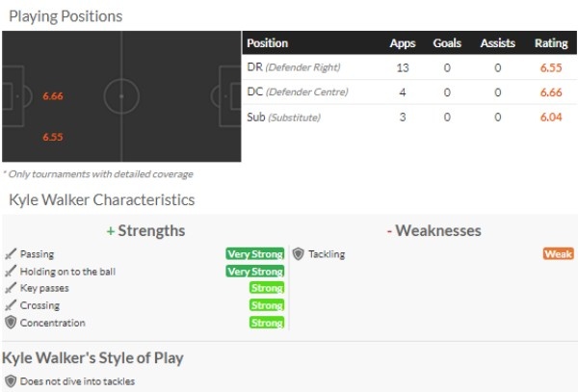Click the 6.55 rating on the pitch map
The width and height of the screenshot is (578, 392).
[x=53, y=137]
